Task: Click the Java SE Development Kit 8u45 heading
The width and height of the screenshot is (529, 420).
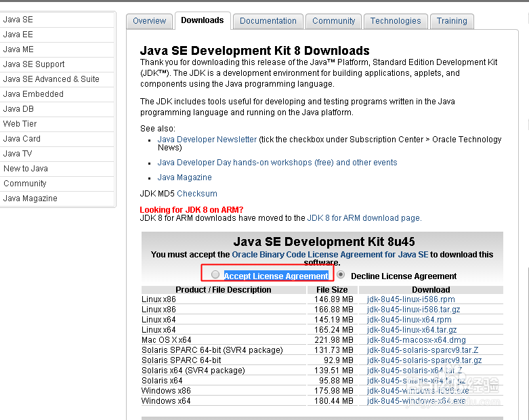Action: point(324,242)
